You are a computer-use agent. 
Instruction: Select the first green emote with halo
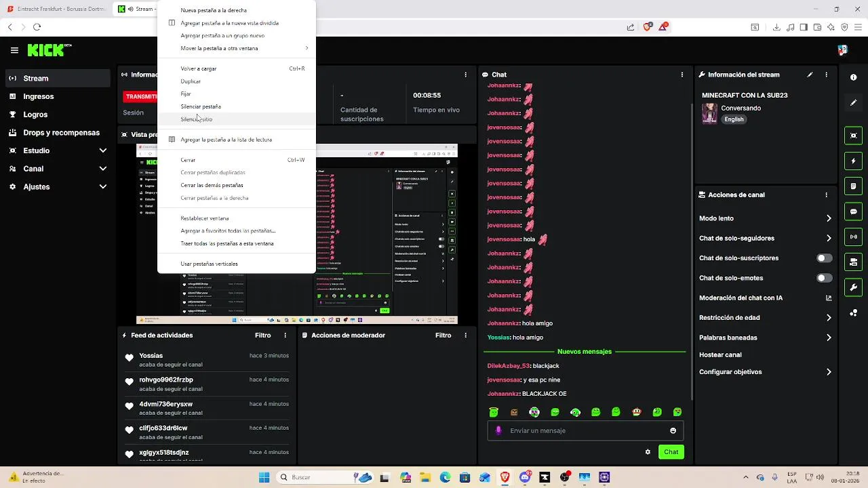[x=494, y=412]
